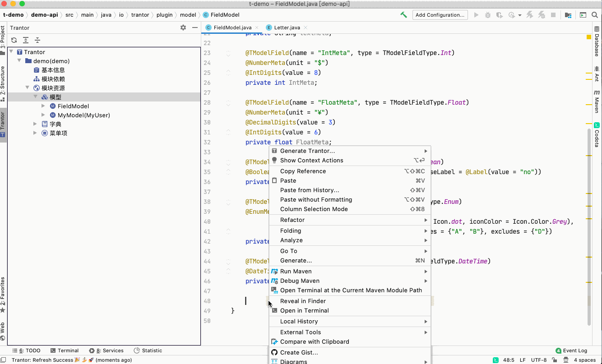Collapse the 模块资源 tree node
This screenshot has width=602, height=364.
point(28,88)
